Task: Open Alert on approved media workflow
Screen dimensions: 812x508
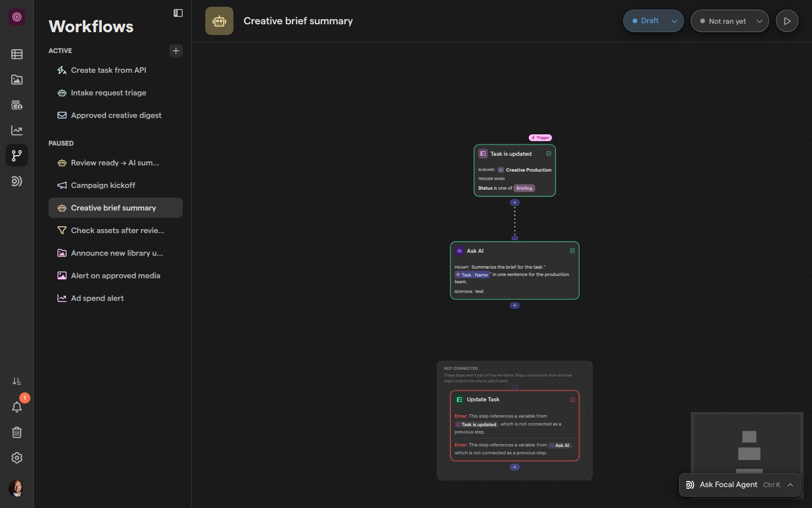Action: point(116,275)
